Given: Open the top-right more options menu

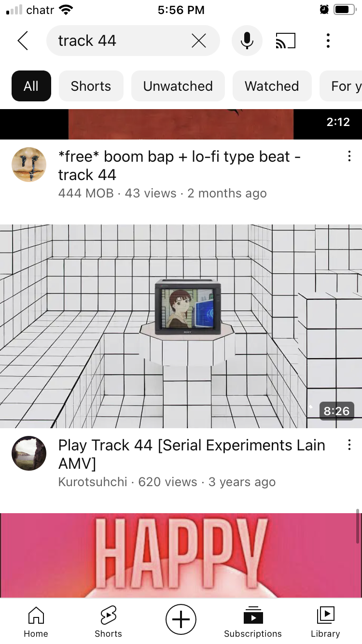Looking at the screenshot, I should click(x=328, y=41).
